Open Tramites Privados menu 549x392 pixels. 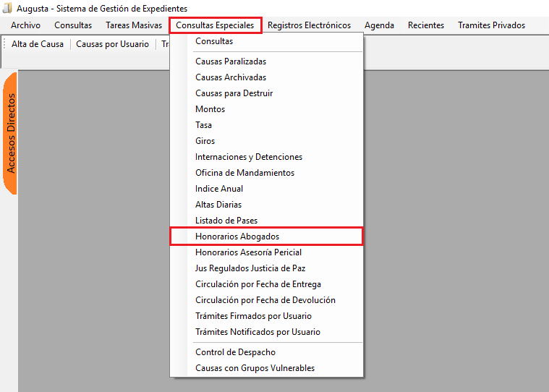coord(491,25)
